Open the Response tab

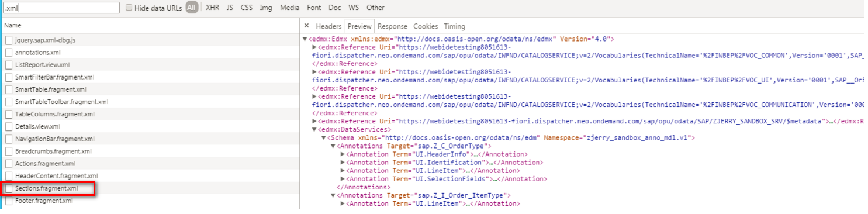click(x=392, y=26)
